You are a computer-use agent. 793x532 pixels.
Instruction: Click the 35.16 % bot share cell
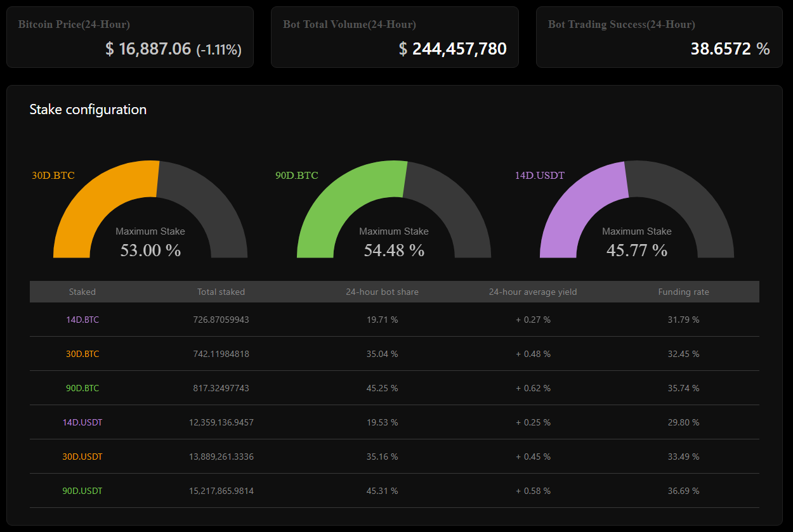click(382, 457)
